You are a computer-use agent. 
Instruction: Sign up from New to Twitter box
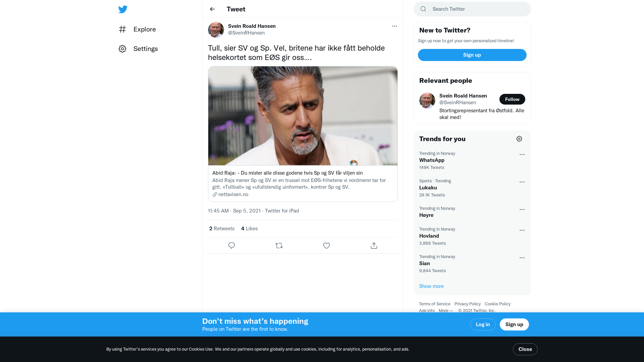pyautogui.click(x=472, y=55)
